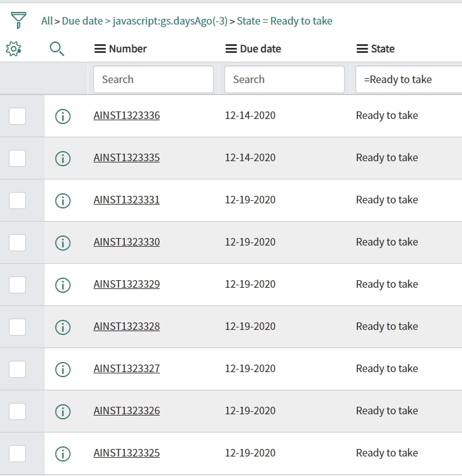Select the checkbox for AINST1323335
This screenshot has height=476, width=462.
(17, 158)
